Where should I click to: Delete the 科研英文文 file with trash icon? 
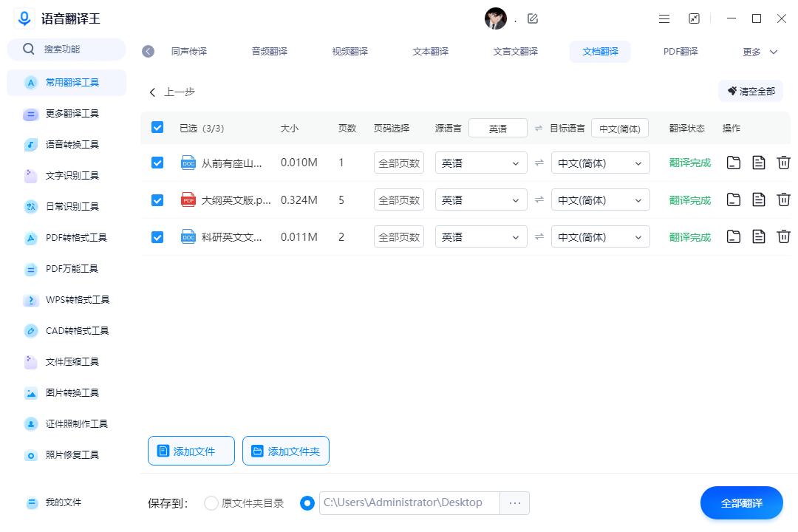tap(783, 236)
